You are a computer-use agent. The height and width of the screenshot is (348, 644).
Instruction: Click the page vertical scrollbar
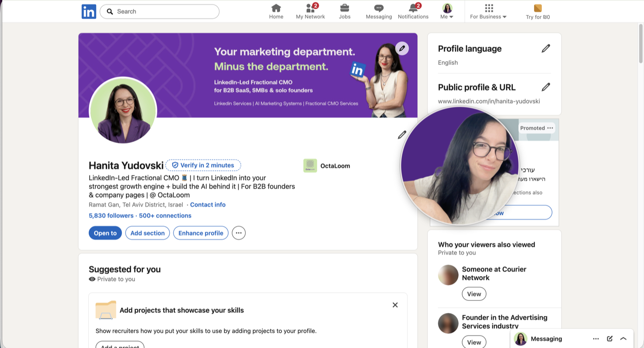click(x=640, y=43)
